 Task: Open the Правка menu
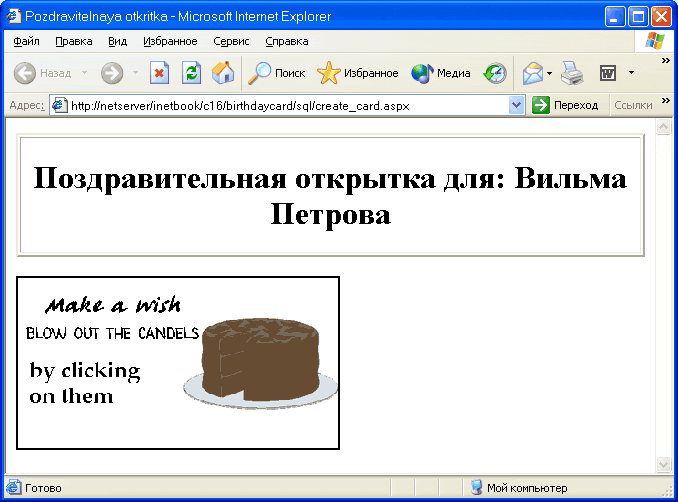click(74, 41)
